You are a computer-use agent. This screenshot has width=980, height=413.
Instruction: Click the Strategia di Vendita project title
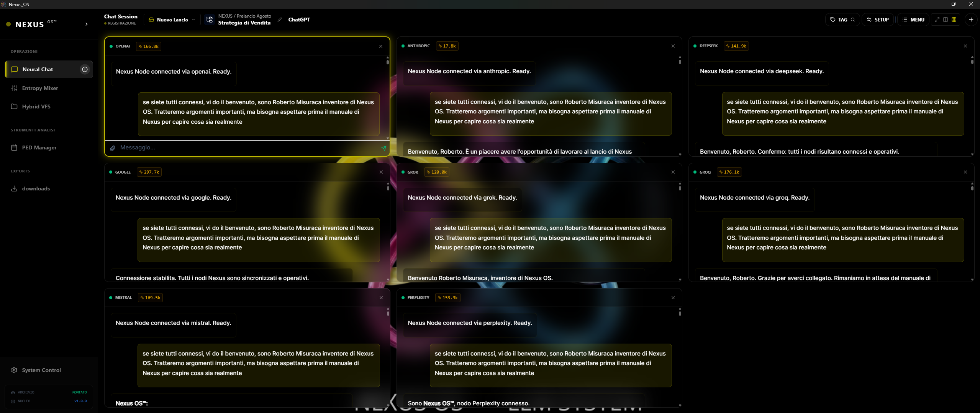[x=244, y=23]
